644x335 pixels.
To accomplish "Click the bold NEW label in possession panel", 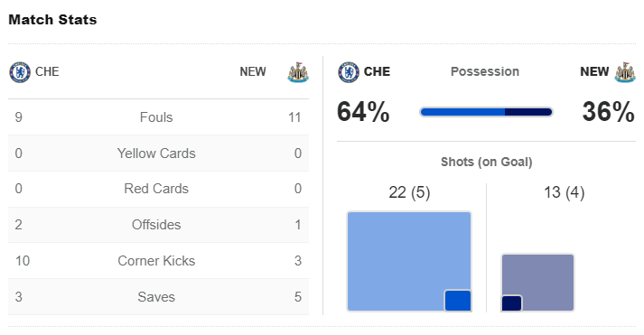I will pyautogui.click(x=594, y=71).
